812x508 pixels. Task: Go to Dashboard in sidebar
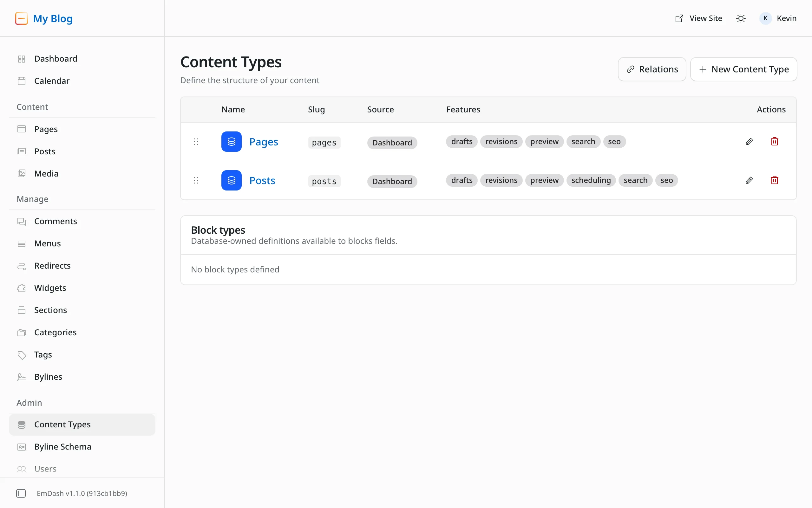(x=82, y=59)
